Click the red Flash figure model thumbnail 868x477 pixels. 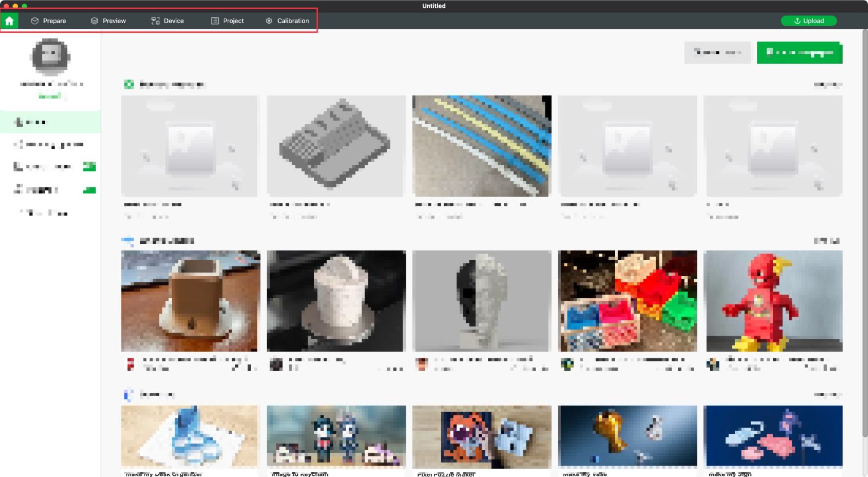(773, 301)
